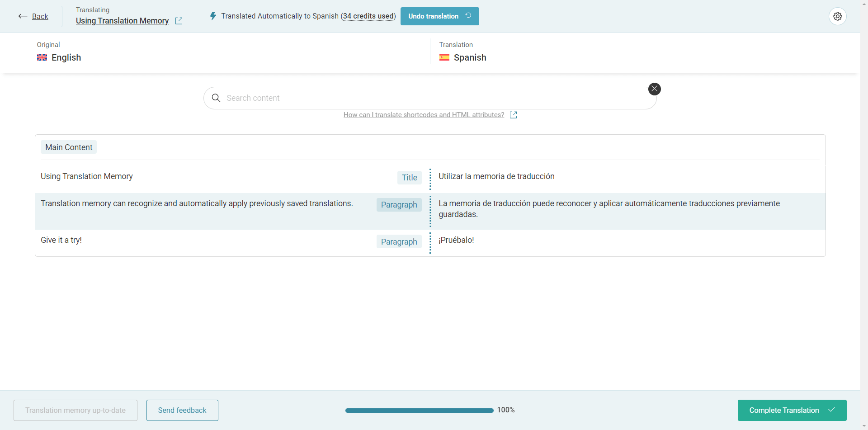The height and width of the screenshot is (430, 868).
Task: Click the English flag icon
Action: click(x=42, y=57)
